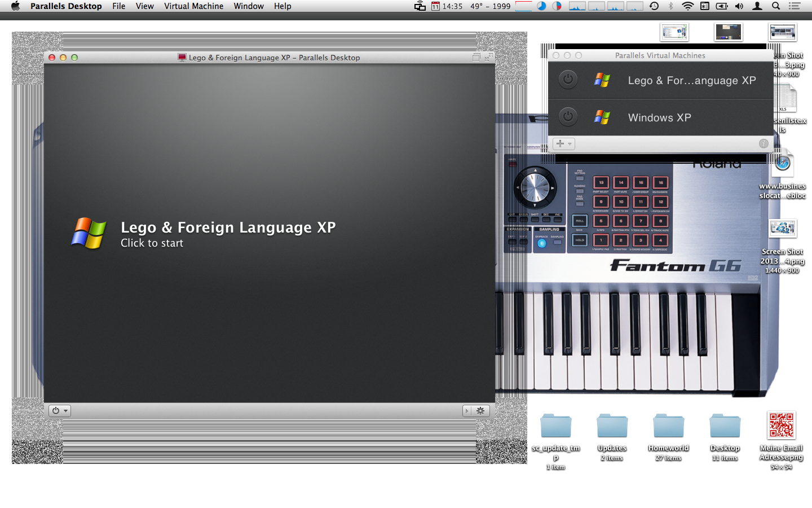Select the "Windows XP" name in the VM list

pyautogui.click(x=660, y=117)
